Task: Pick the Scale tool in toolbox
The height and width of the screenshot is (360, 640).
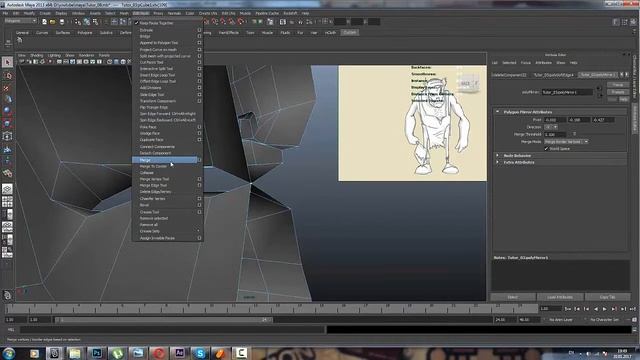Action: point(7,123)
